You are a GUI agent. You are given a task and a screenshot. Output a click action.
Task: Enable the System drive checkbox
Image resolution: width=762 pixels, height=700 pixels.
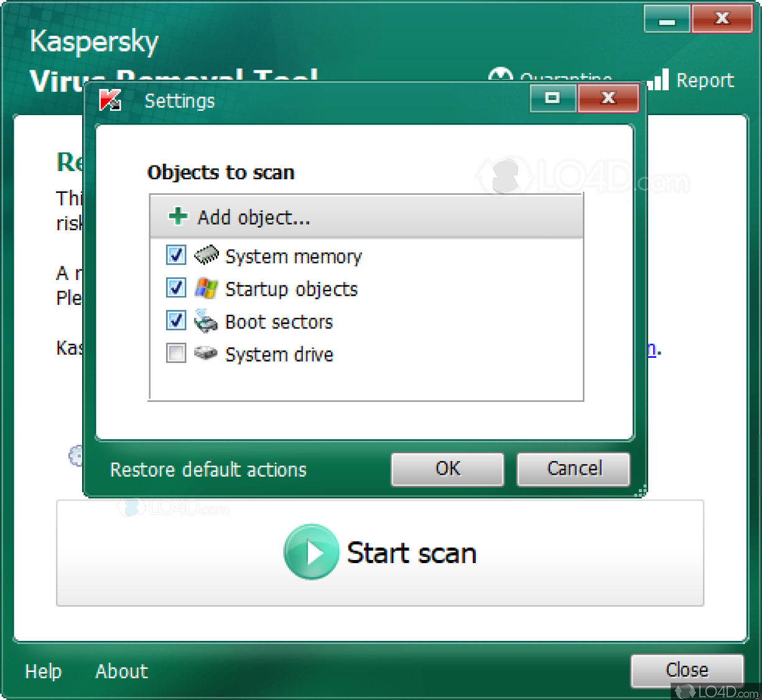[x=176, y=353]
